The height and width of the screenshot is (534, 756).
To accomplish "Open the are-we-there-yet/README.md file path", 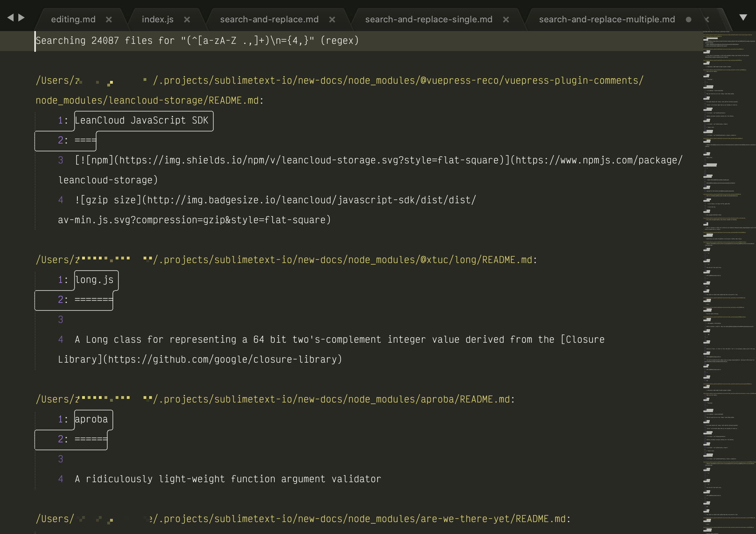I will coord(303,519).
